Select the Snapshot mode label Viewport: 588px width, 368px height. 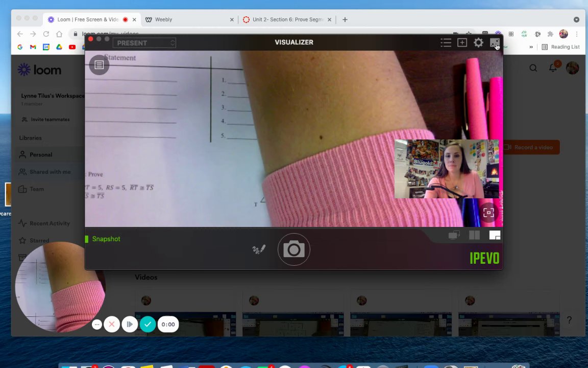106,239
